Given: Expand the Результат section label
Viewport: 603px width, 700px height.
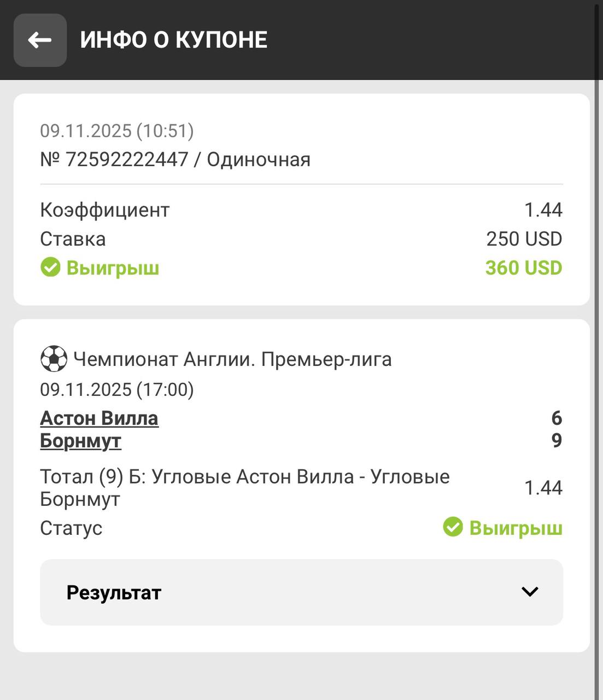Looking at the screenshot, I should coord(114,593).
